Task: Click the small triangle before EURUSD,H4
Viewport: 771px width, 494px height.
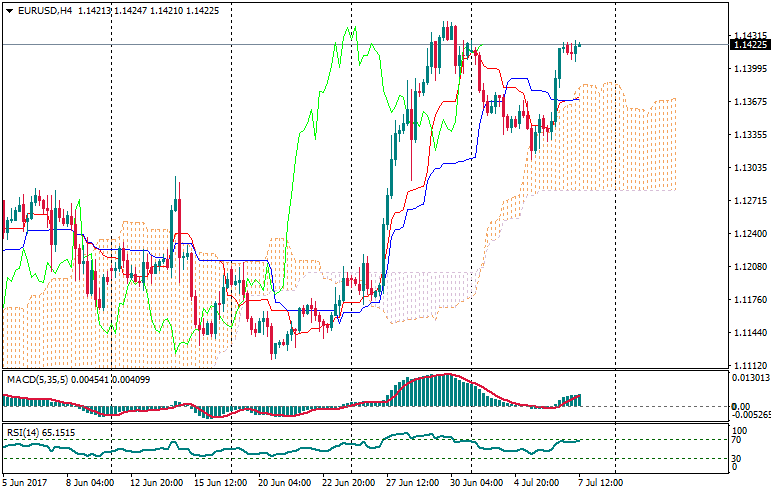Action: (x=9, y=10)
